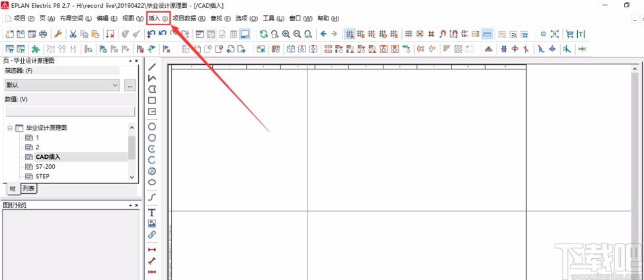Viewport: 644px width, 280px height.
Task: Insert an image file
Action: tap(152, 224)
